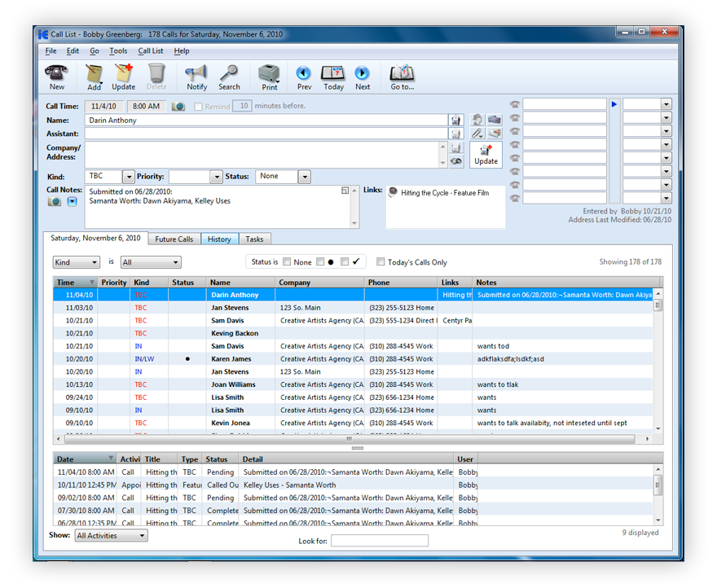Click contact lookup icon beside Assistant field
The image size is (717, 588).
click(456, 134)
